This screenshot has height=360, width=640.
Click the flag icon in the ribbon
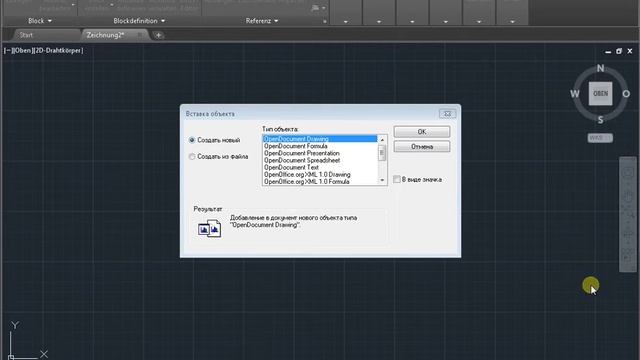[315, 8]
